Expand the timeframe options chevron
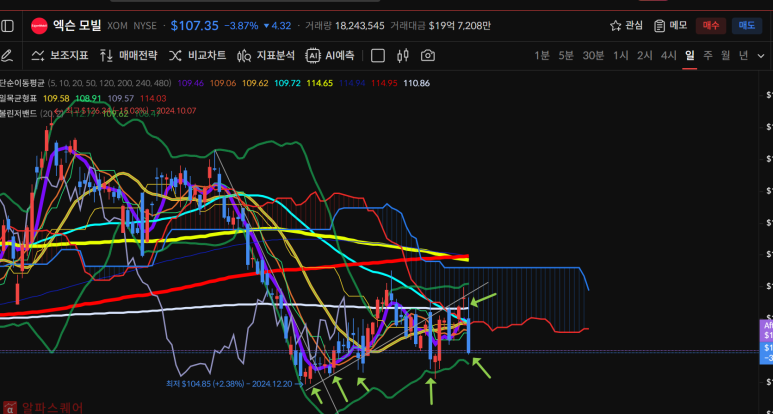773x414 pixels. [761, 56]
